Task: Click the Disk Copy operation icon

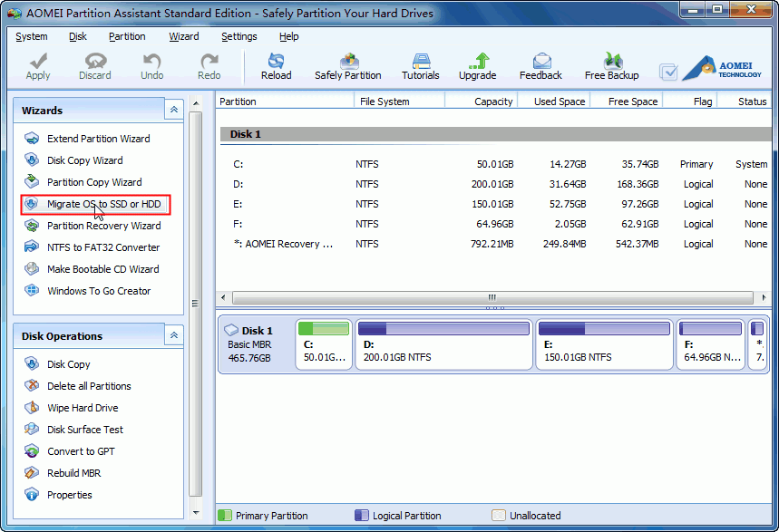Action: pyautogui.click(x=32, y=364)
